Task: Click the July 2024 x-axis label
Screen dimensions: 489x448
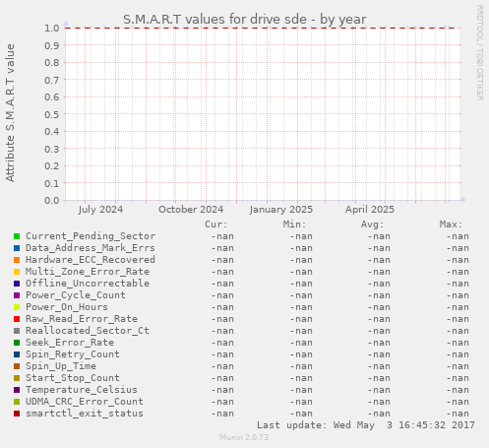Action: click(x=100, y=210)
